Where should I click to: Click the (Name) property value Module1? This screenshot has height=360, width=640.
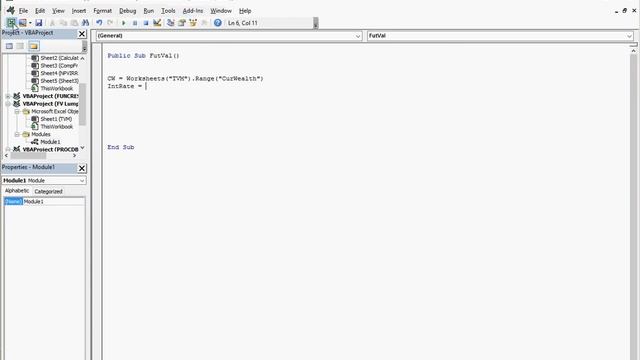[53, 202]
